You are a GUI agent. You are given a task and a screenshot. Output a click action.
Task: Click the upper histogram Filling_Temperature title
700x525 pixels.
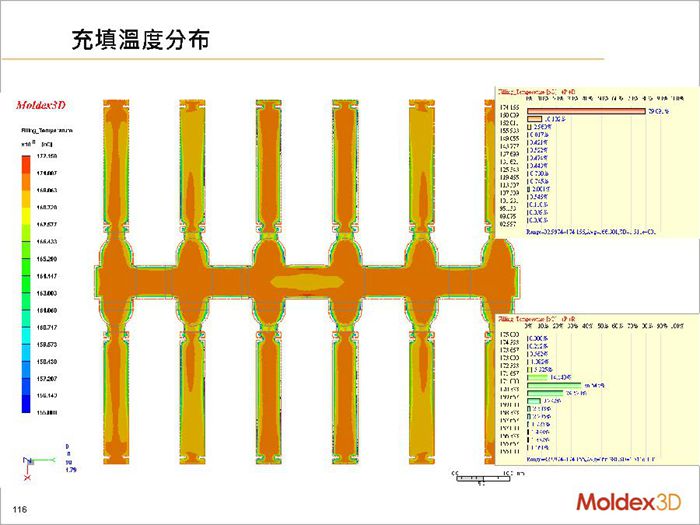pyautogui.click(x=537, y=92)
